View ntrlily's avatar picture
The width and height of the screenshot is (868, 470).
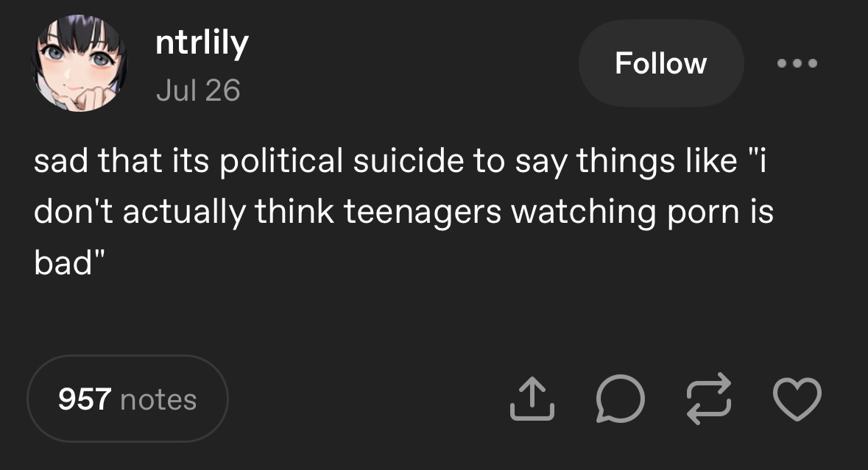[x=80, y=63]
